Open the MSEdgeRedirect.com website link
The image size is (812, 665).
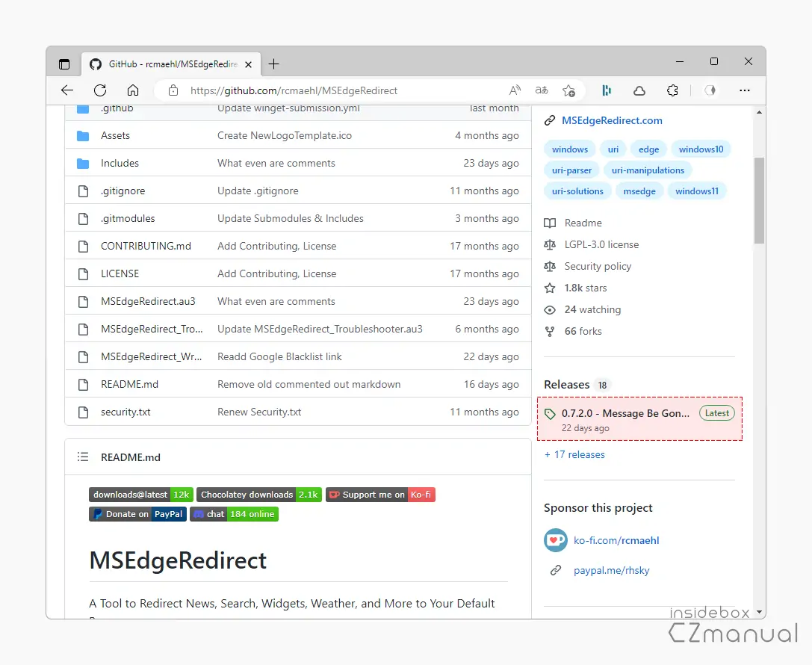tap(611, 120)
